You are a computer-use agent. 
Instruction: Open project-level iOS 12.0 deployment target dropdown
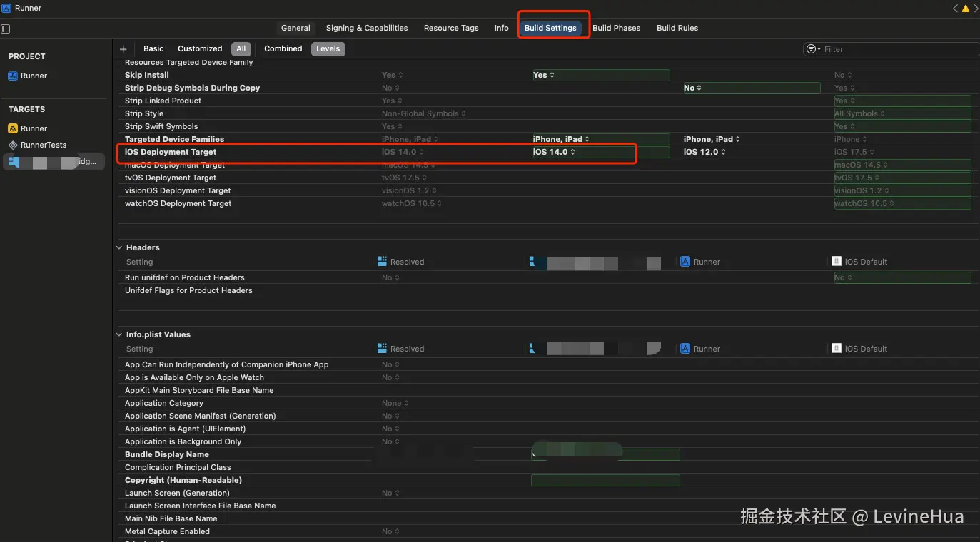click(x=704, y=152)
